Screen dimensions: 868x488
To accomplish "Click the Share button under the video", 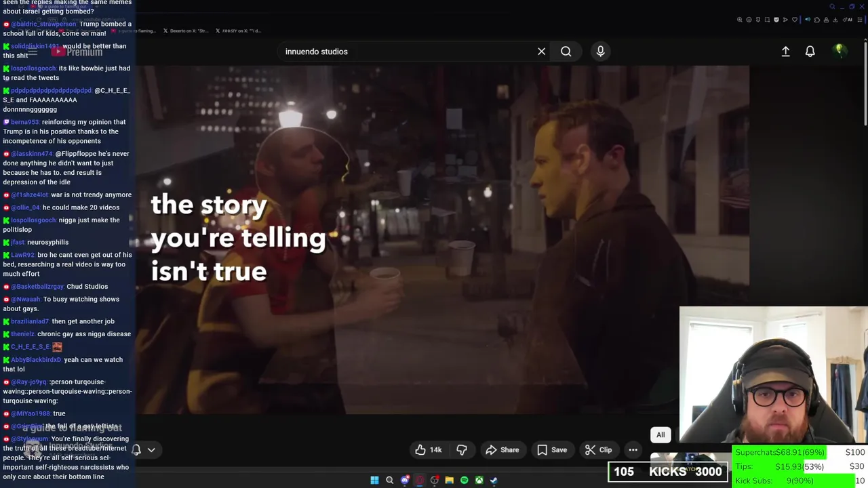I will coord(502,449).
